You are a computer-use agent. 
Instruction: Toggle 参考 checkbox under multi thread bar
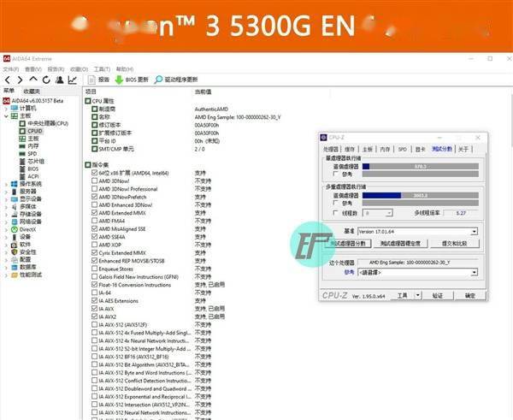click(335, 203)
